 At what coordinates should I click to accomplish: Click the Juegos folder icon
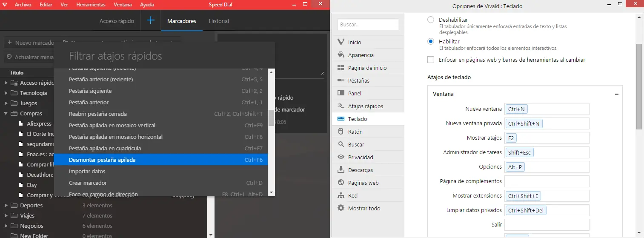[14, 103]
